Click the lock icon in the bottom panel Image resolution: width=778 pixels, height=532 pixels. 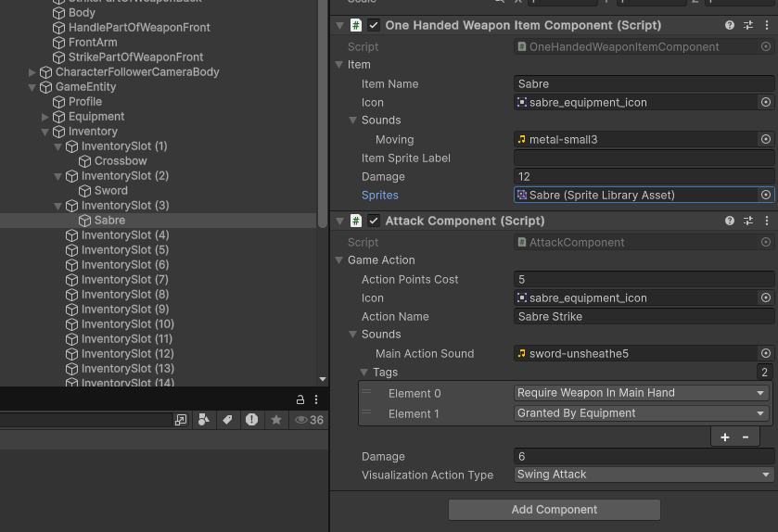coord(300,399)
